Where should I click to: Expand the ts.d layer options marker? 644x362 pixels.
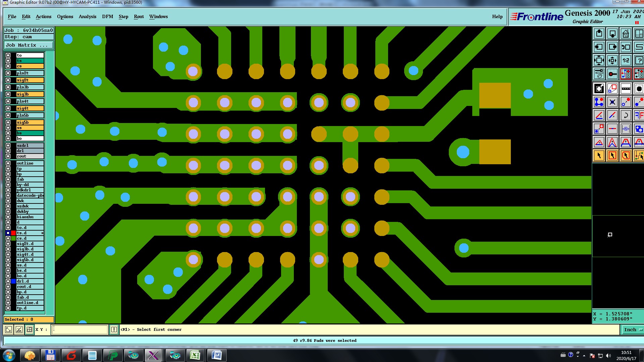pos(42,233)
